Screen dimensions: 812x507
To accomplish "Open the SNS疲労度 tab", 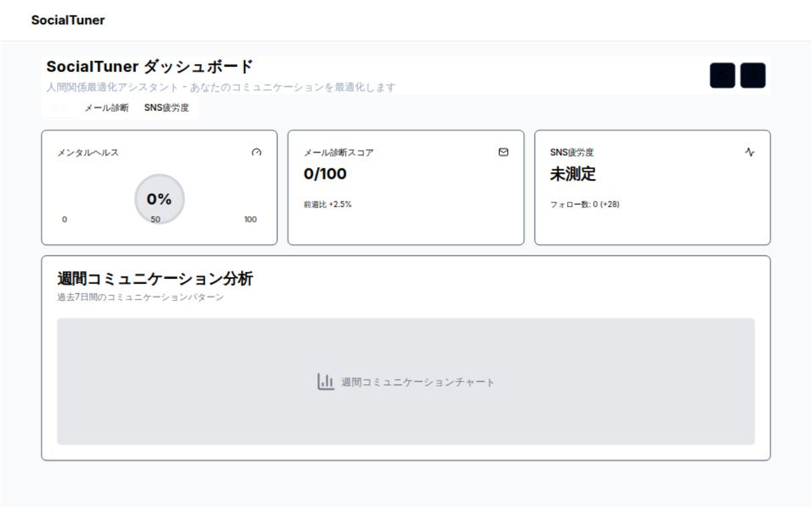I will [x=167, y=107].
